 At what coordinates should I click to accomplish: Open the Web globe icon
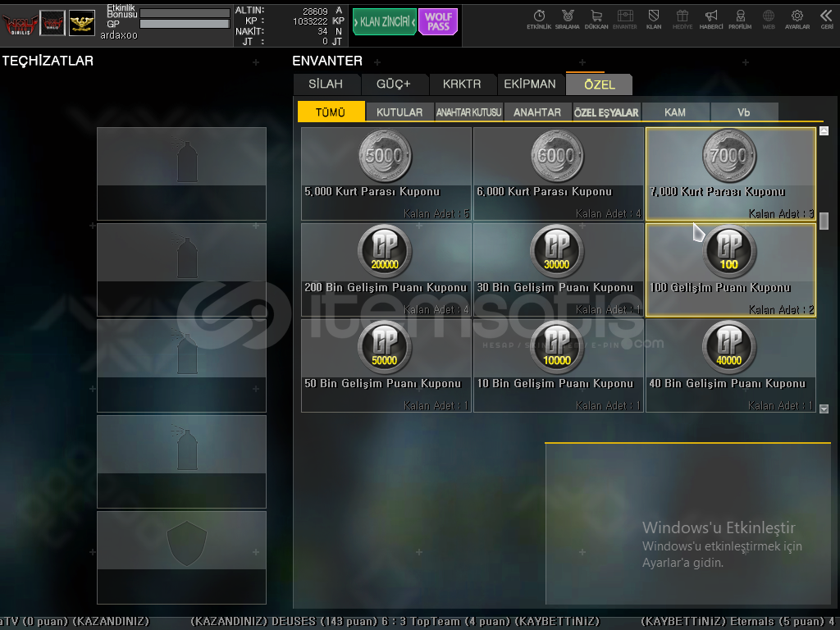769,20
